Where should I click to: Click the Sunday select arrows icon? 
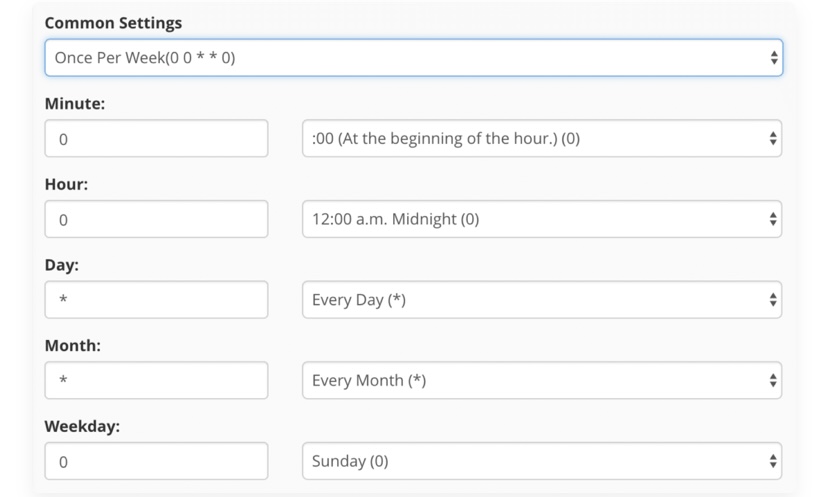point(773,461)
